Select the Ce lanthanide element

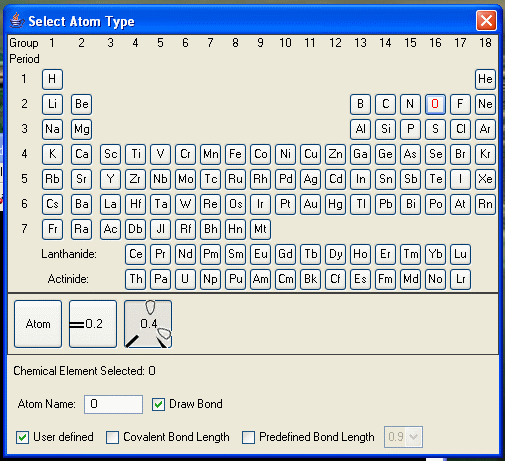(x=135, y=254)
